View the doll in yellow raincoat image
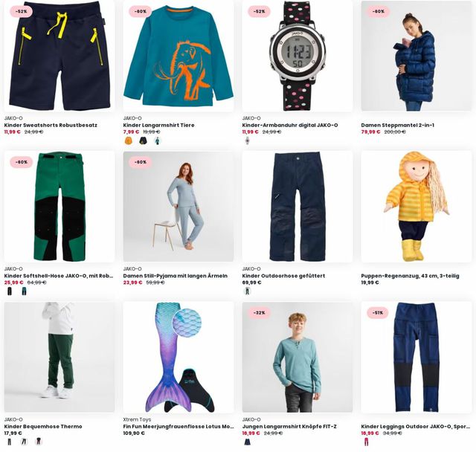This screenshot has width=476, height=452. (x=416, y=207)
